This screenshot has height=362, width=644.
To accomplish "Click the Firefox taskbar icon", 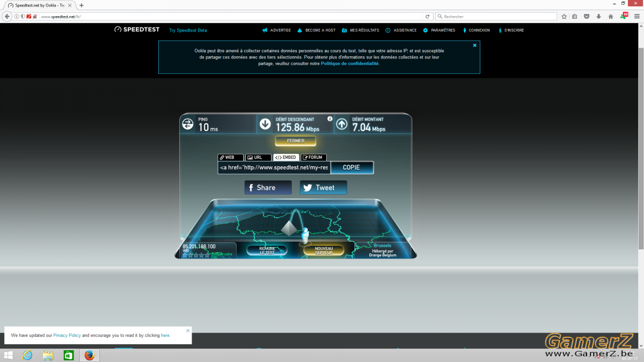I will [89, 355].
